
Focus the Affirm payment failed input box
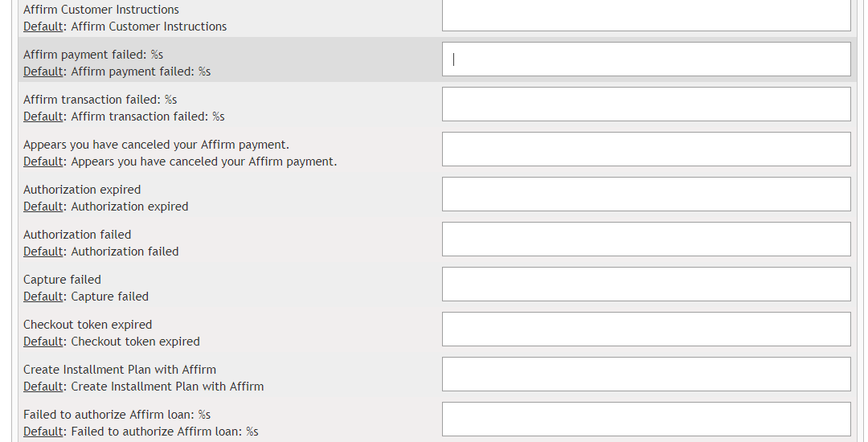pos(646,59)
